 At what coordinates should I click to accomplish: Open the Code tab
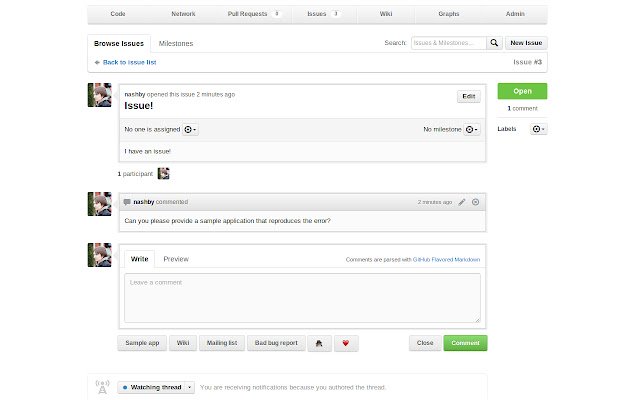click(x=118, y=14)
